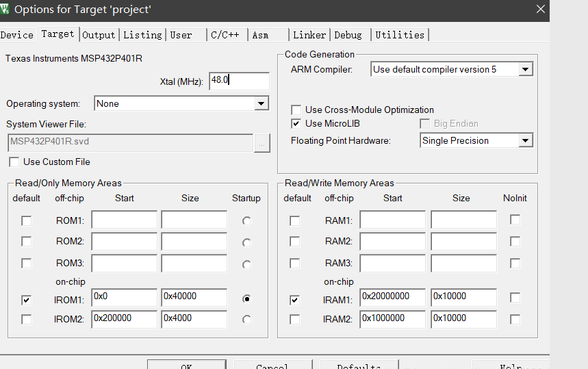588x369 pixels.
Task: Edit IRAM2 Start address 0x1000000
Action: (x=393, y=319)
